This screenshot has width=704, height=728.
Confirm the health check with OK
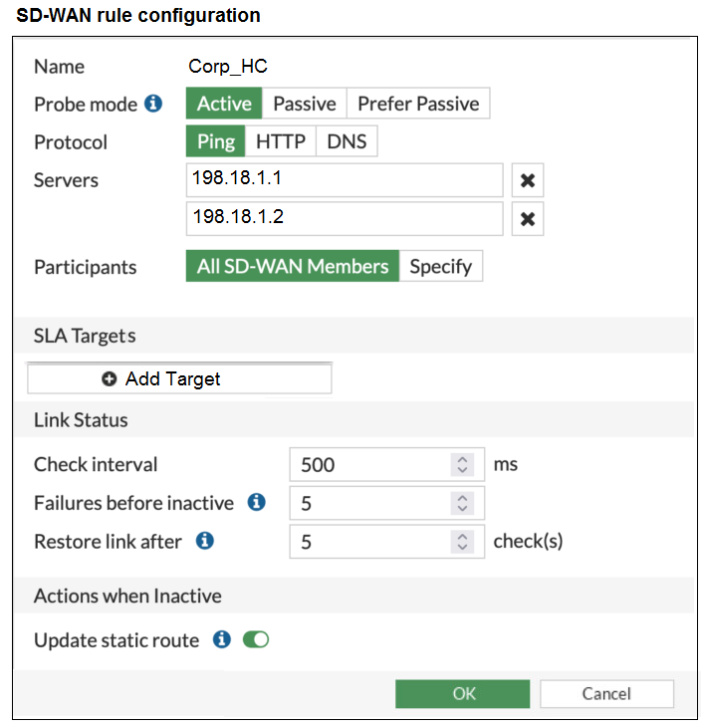[x=462, y=694]
